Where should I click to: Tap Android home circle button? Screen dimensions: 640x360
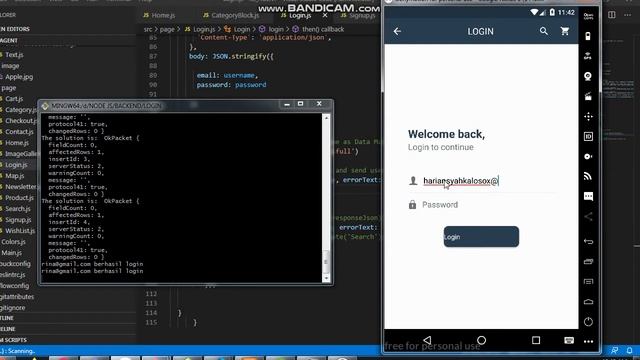click(x=482, y=340)
